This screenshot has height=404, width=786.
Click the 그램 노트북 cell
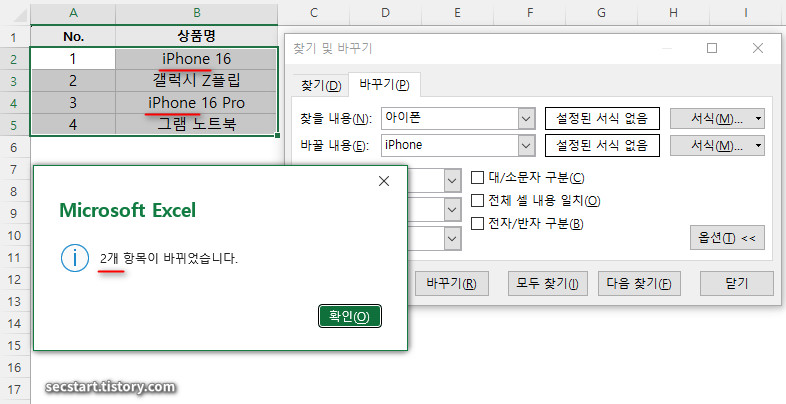pos(196,124)
